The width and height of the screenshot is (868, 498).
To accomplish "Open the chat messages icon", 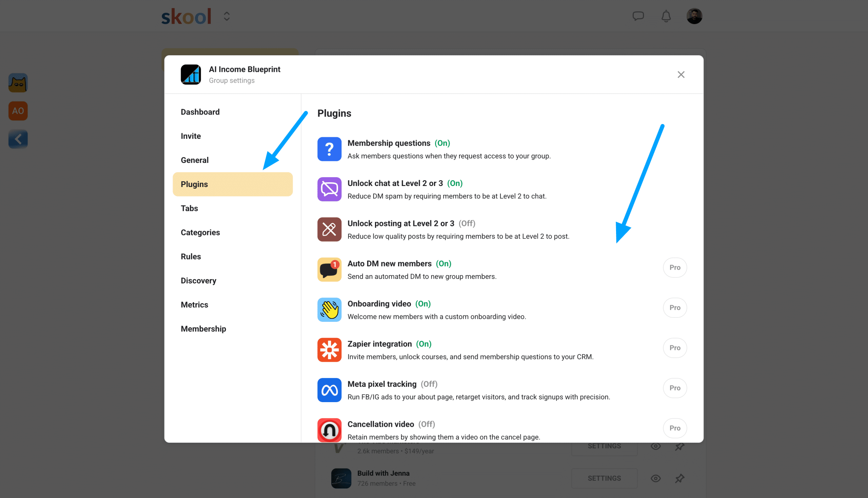I will [x=638, y=16].
